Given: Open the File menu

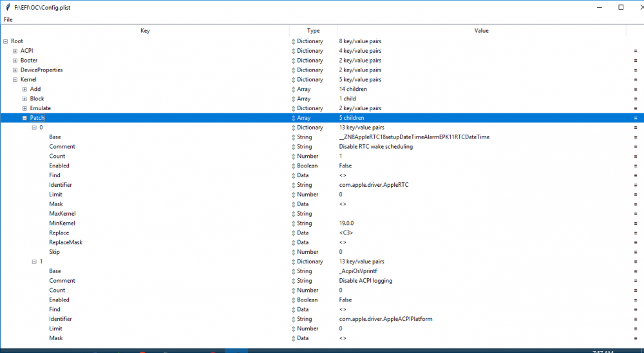Looking at the screenshot, I should tap(8, 19).
